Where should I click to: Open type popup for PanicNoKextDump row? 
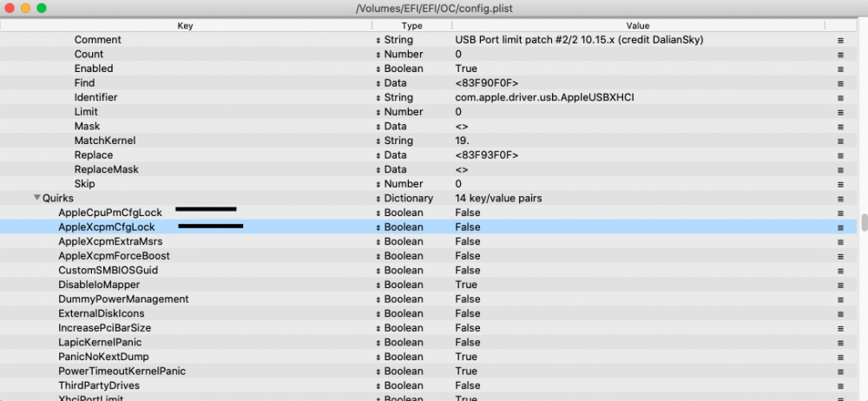click(378, 357)
